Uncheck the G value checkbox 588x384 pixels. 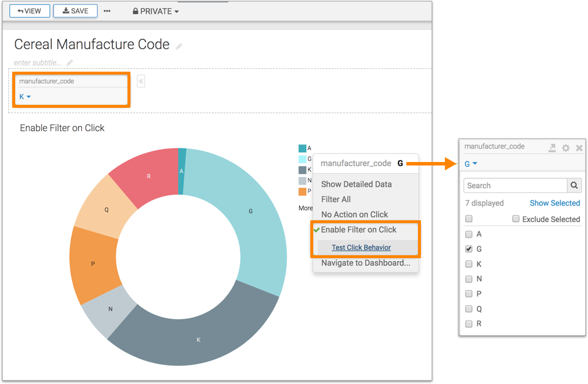click(x=469, y=249)
